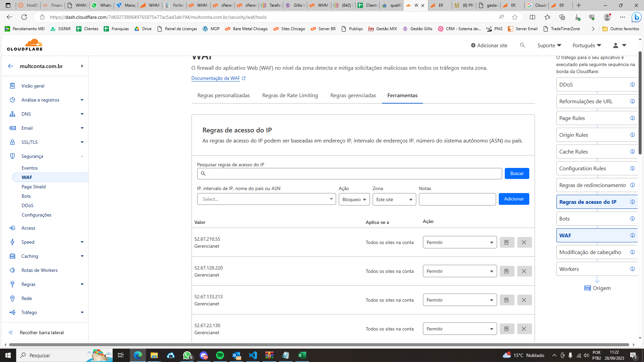Click the IP search input field
Viewport: 644px width, 362px height.
coord(350,173)
